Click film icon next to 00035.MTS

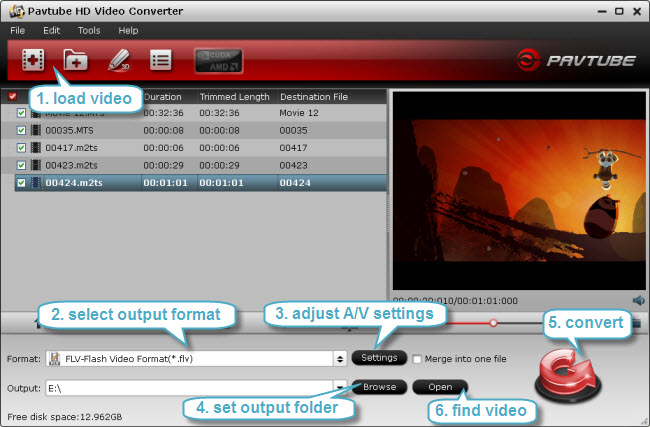36,130
